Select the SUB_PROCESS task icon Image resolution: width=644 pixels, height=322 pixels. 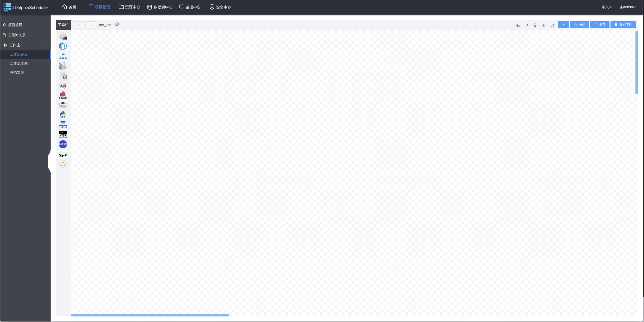pos(63,56)
